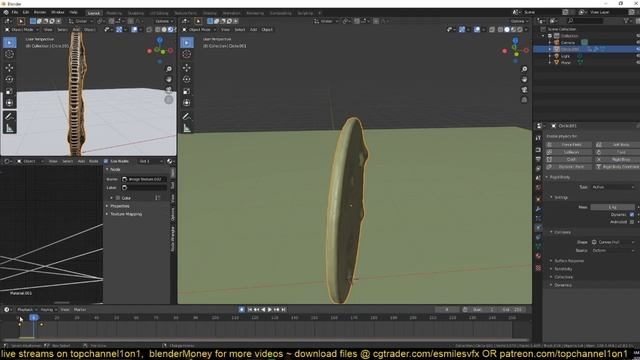Expand the Camera item in outliner
Viewport: 640px width, 360px height.
pos(550,42)
